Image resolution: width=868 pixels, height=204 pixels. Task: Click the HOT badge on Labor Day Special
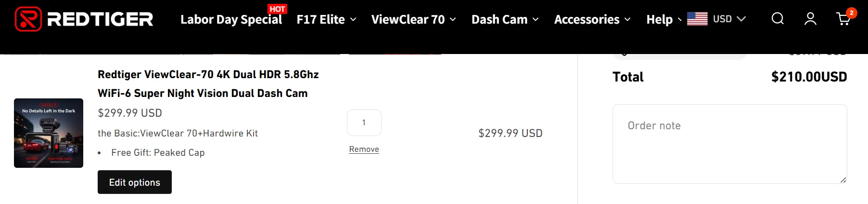tap(277, 9)
